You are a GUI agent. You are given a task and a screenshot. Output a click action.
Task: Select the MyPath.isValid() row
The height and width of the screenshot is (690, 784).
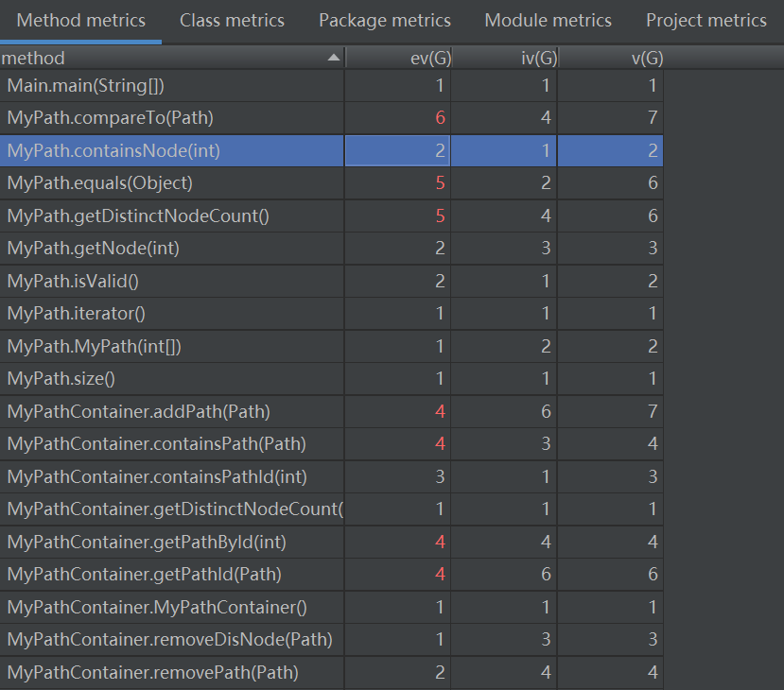point(332,281)
